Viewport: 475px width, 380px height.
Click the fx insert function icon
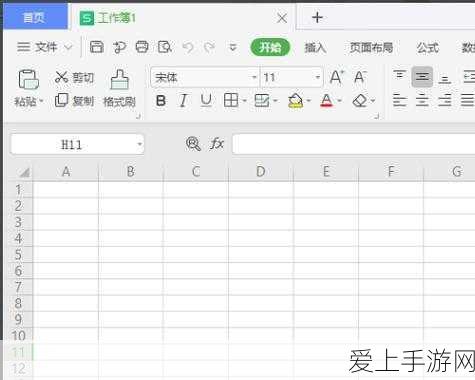click(217, 144)
